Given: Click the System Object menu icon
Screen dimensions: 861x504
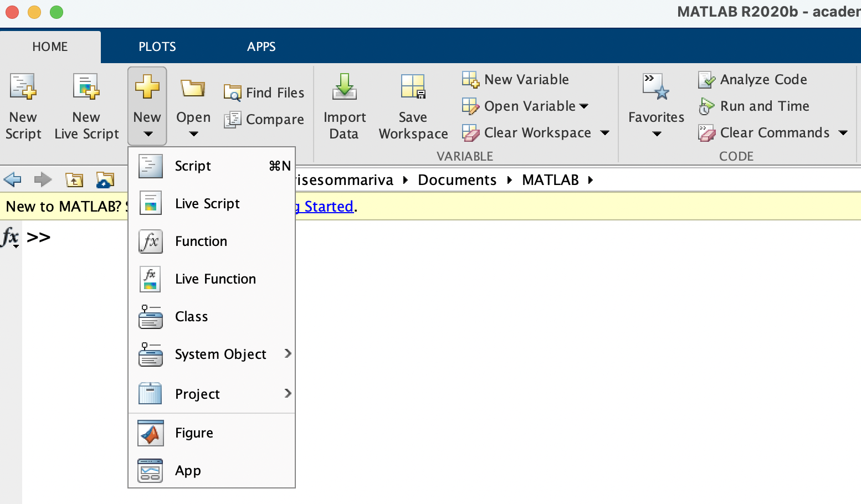Looking at the screenshot, I should click(x=150, y=354).
